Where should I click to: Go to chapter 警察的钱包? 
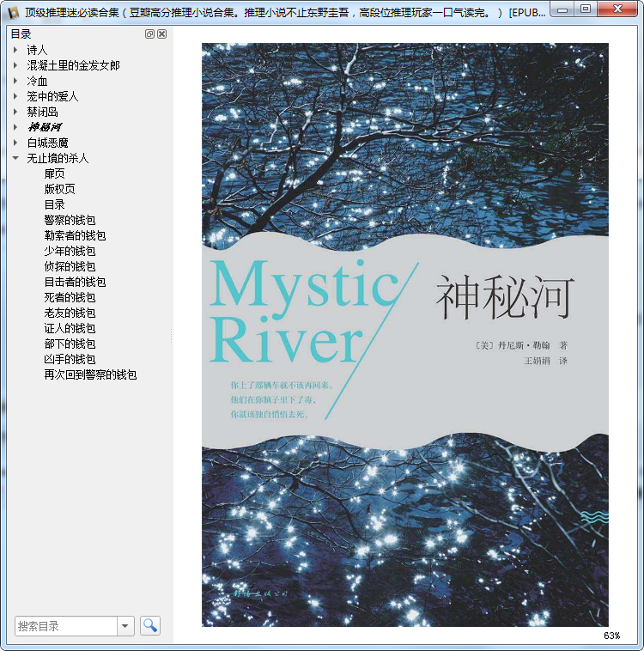(x=70, y=220)
